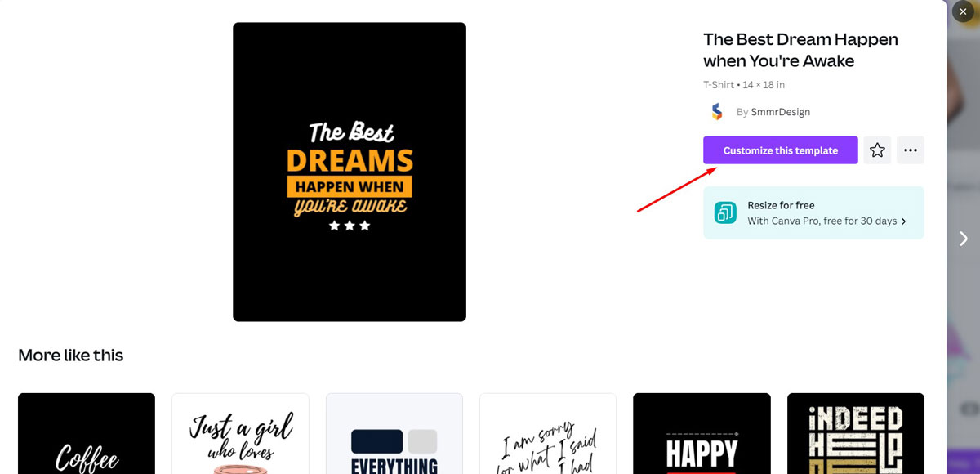Screen dimensions: 980x474
Task: Click the T-Shirt 14 × 18 in size label
Action: point(744,85)
